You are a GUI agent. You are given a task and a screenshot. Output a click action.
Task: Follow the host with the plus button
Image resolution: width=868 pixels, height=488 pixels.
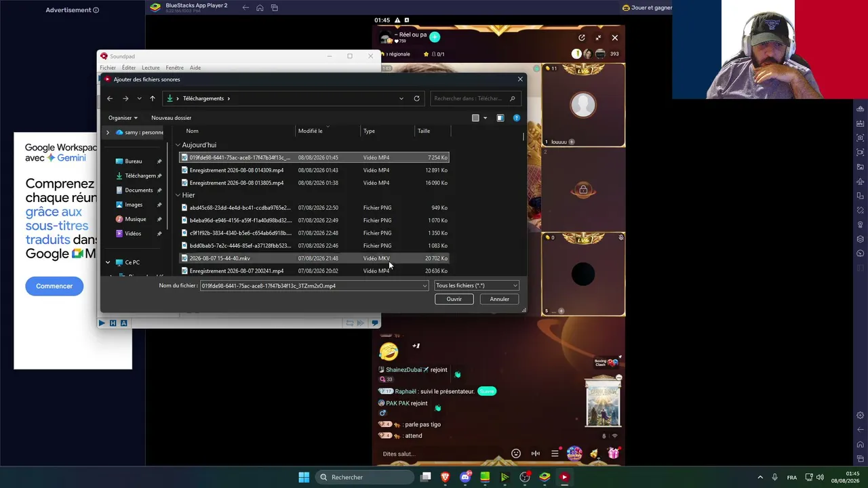point(435,37)
